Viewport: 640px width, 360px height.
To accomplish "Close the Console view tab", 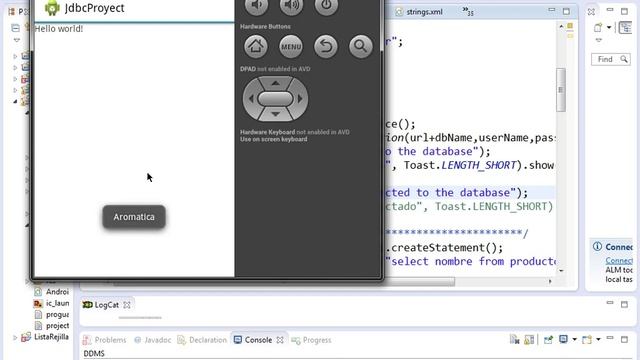I will (280, 340).
